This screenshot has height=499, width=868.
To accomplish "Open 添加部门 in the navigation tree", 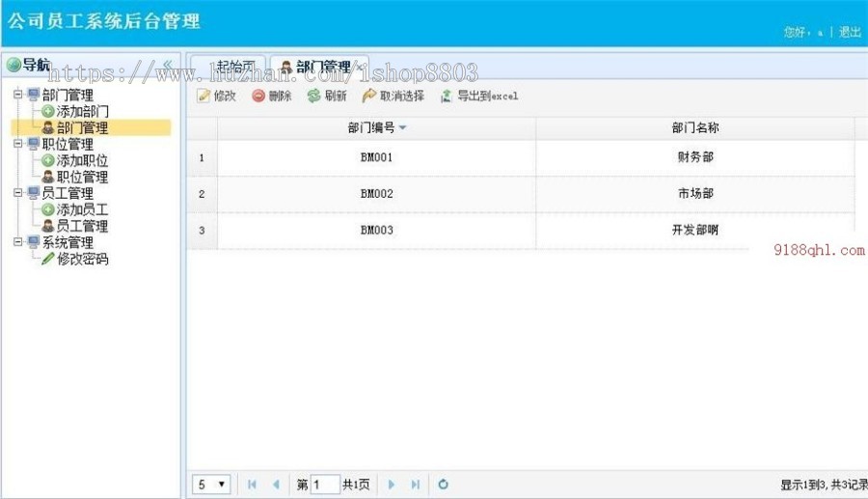I will coord(82,111).
